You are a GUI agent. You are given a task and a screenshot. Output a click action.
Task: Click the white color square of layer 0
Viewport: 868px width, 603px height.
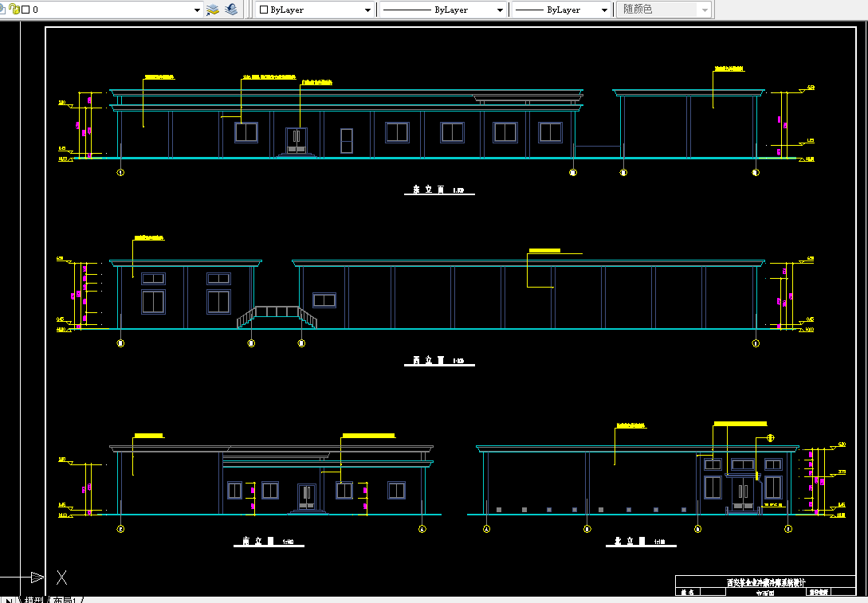point(26,10)
